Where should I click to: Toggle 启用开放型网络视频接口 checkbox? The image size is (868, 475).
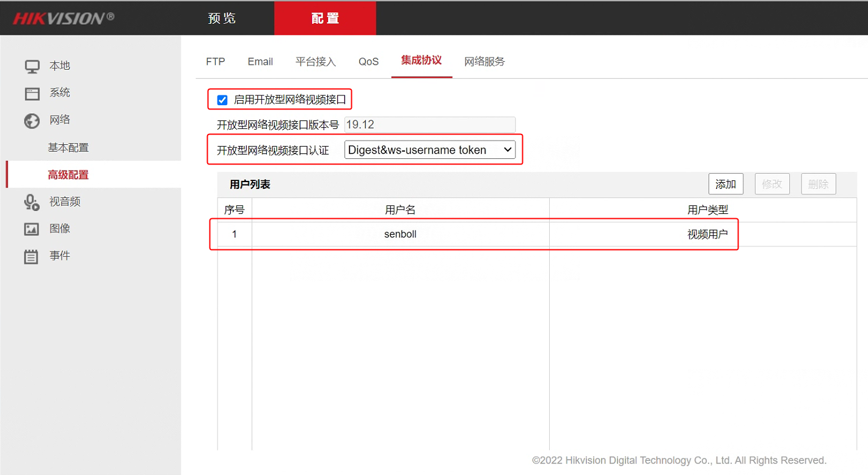(x=222, y=100)
